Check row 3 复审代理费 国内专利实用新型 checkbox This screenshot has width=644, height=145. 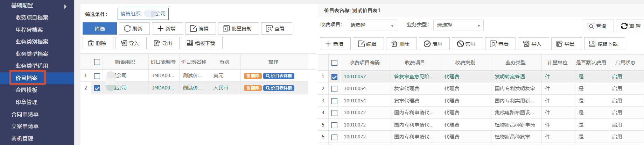335,101
